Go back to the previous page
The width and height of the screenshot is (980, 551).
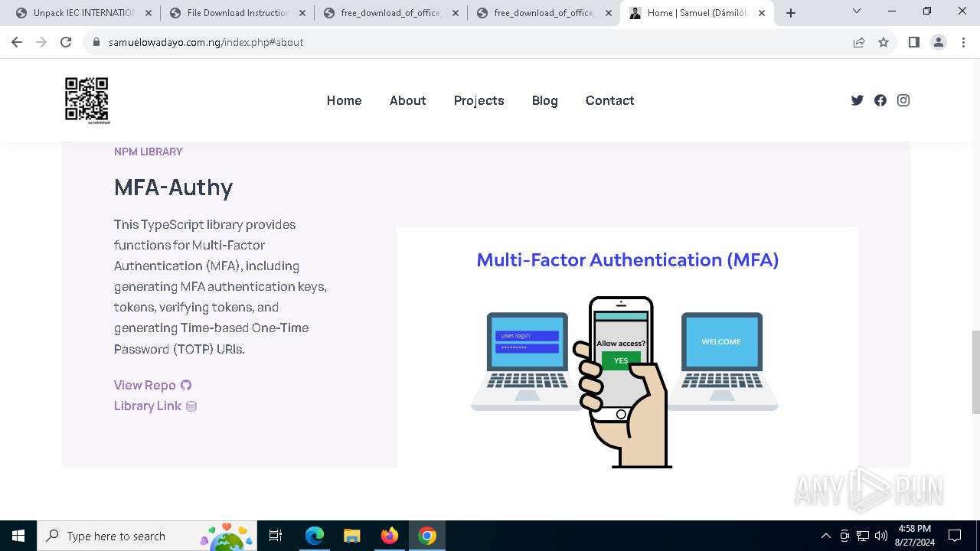point(17,42)
